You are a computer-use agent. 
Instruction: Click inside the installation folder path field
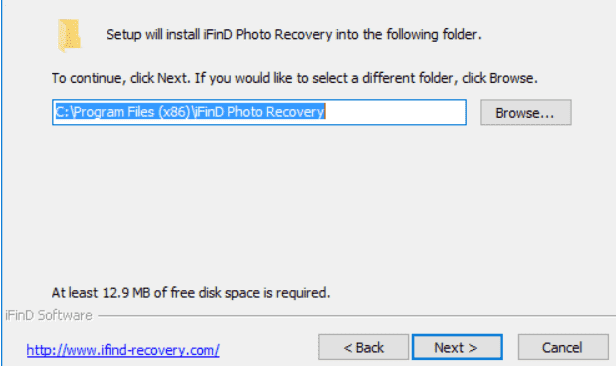point(259,112)
